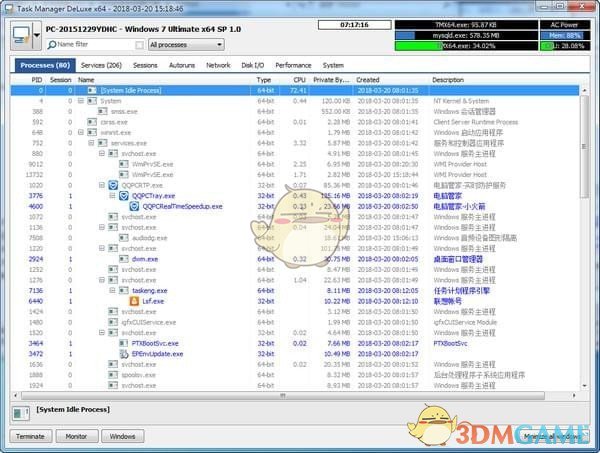Collapse the services.exe tree node
This screenshot has width=600, height=453.
coord(91,143)
